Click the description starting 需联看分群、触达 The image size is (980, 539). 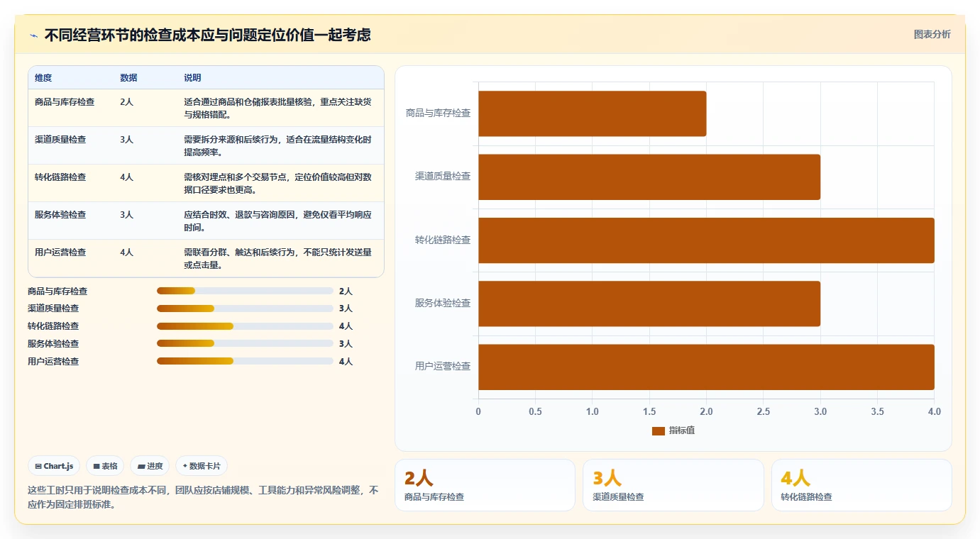(277, 258)
